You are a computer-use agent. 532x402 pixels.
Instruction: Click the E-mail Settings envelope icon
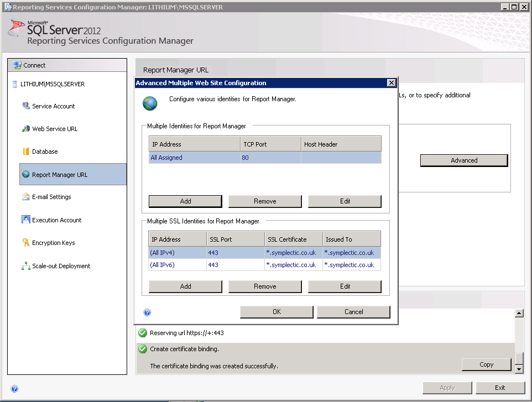coord(25,197)
